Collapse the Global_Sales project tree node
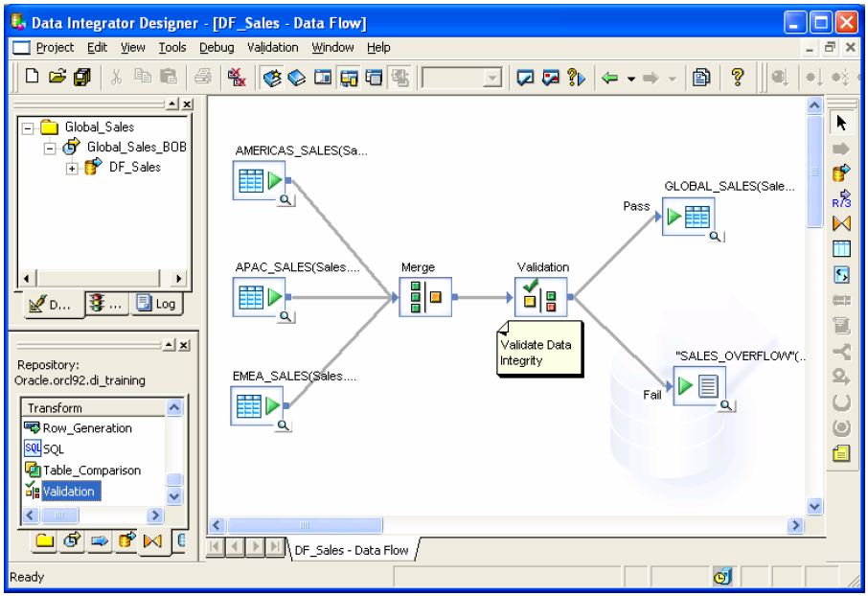Viewport: 868px width, 596px height. 27,128
